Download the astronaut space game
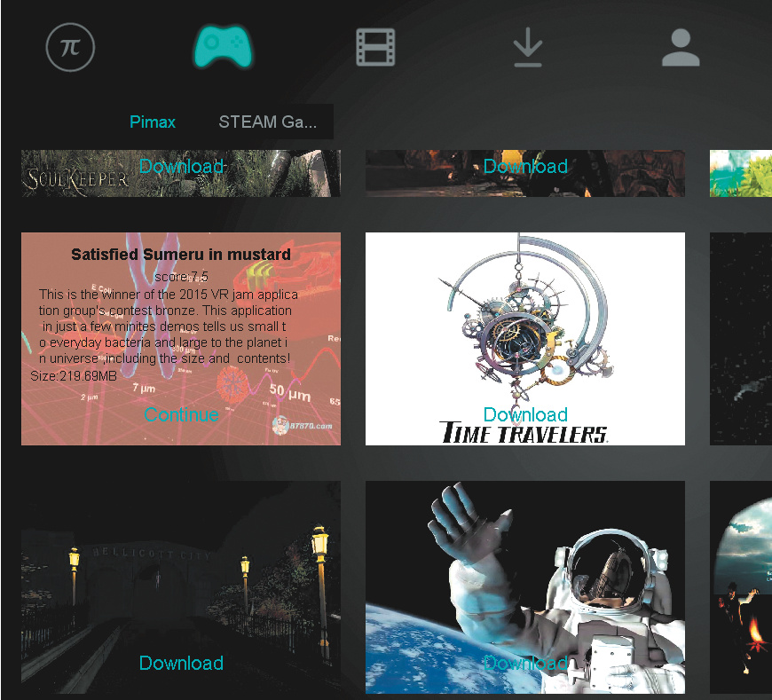Screen dimensions: 772x700 525,663
